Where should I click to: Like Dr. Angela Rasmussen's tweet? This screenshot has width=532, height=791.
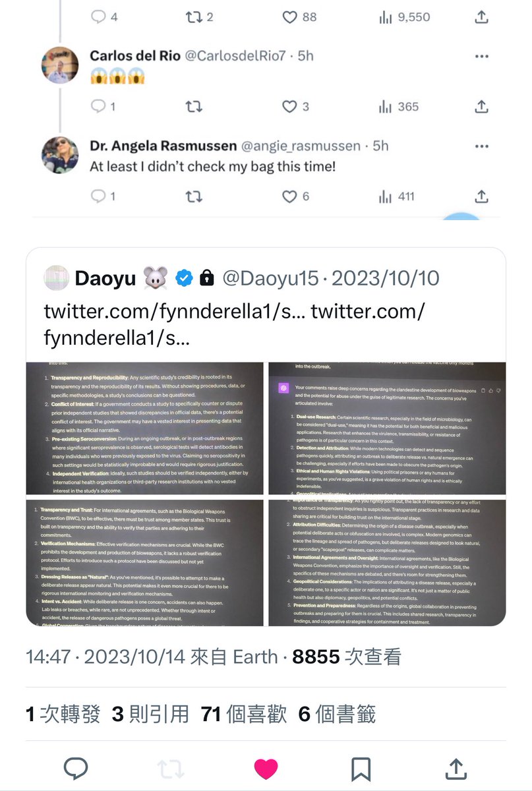tap(289, 196)
